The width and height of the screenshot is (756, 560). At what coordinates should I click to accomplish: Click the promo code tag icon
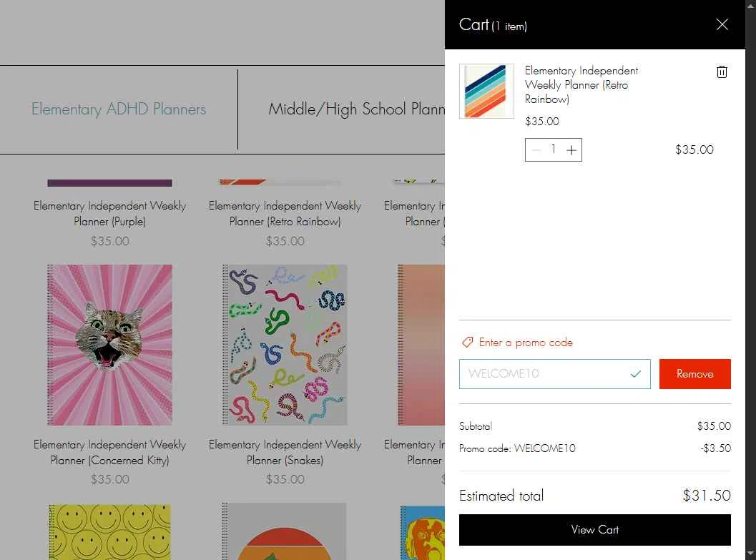[x=467, y=343]
